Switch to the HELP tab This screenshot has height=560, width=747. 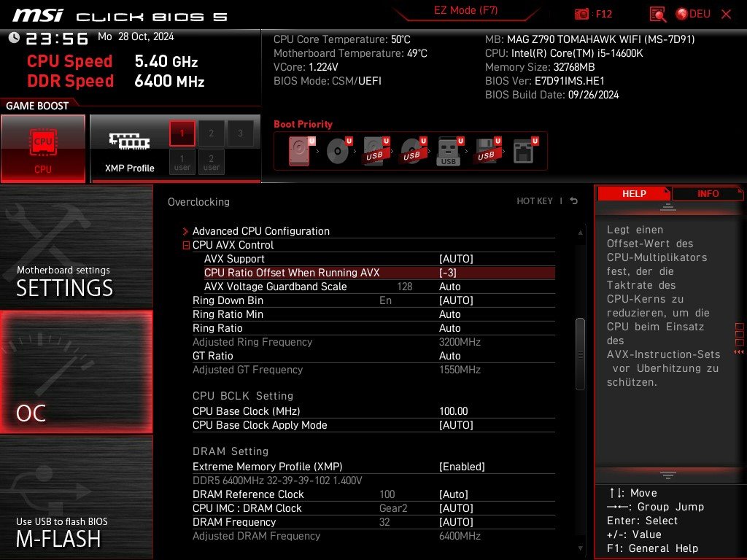pos(634,194)
